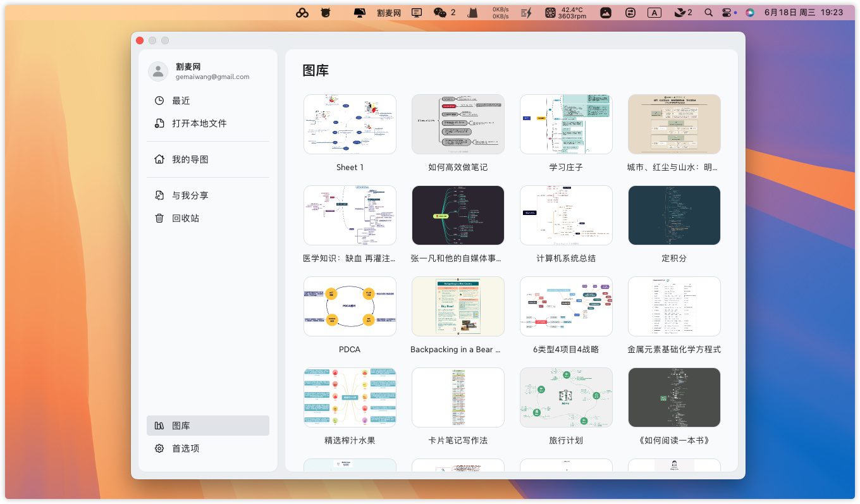Click the clock icon beside 最近
The height and width of the screenshot is (504, 860).
click(x=159, y=101)
